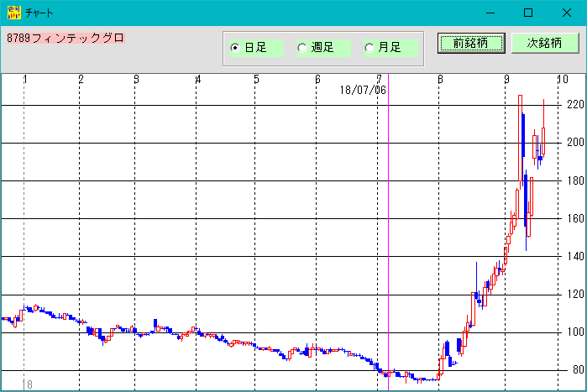Screen dimensions: 587x392
Task: Click the month 4 axis label
Action: click(198, 79)
